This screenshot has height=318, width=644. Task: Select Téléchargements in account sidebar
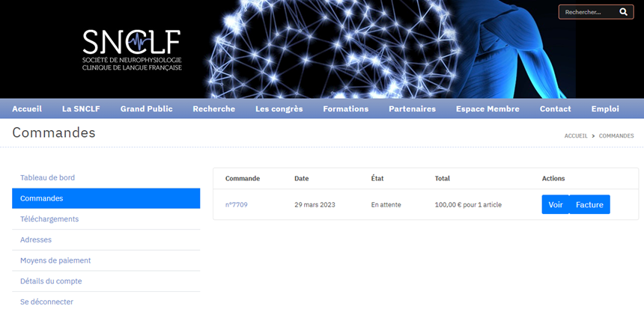coord(49,219)
